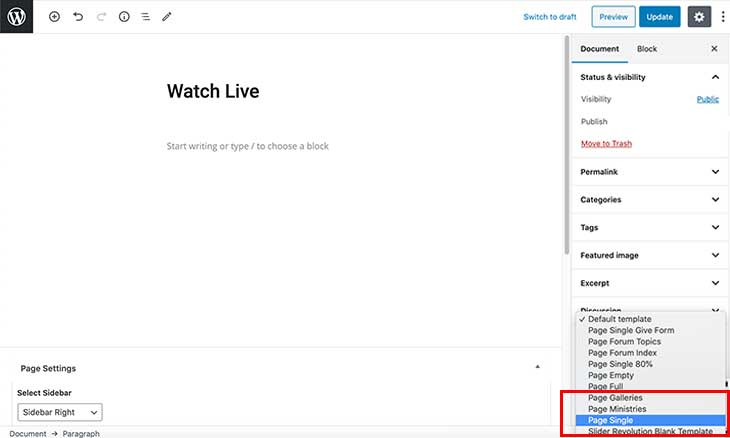Image resolution: width=730 pixels, height=438 pixels.
Task: Expand the Permalink section
Action: pyautogui.click(x=650, y=172)
